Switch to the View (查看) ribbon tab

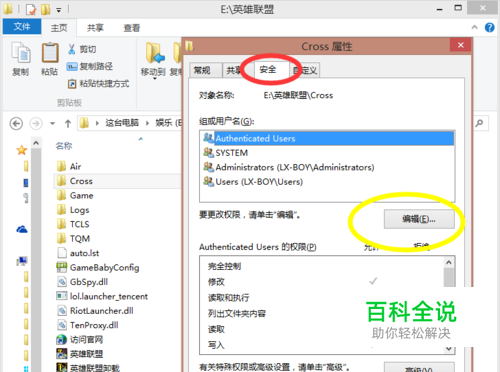pos(132,28)
